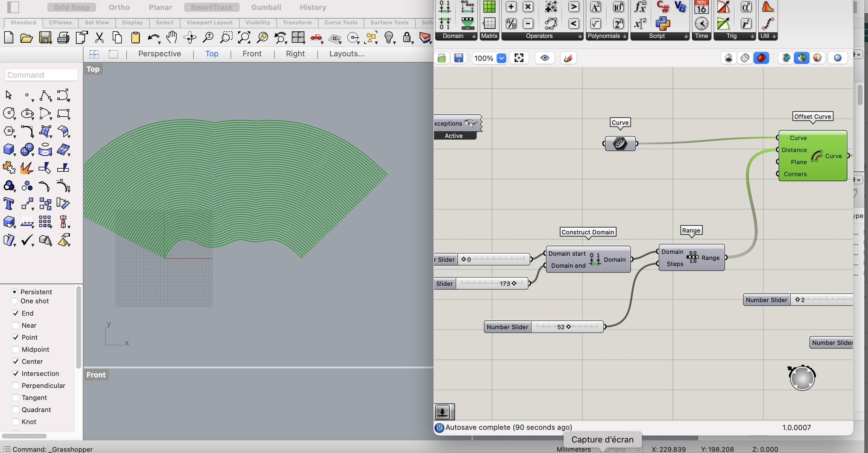Toggle the History recording button
The image size is (868, 453).
[313, 7]
